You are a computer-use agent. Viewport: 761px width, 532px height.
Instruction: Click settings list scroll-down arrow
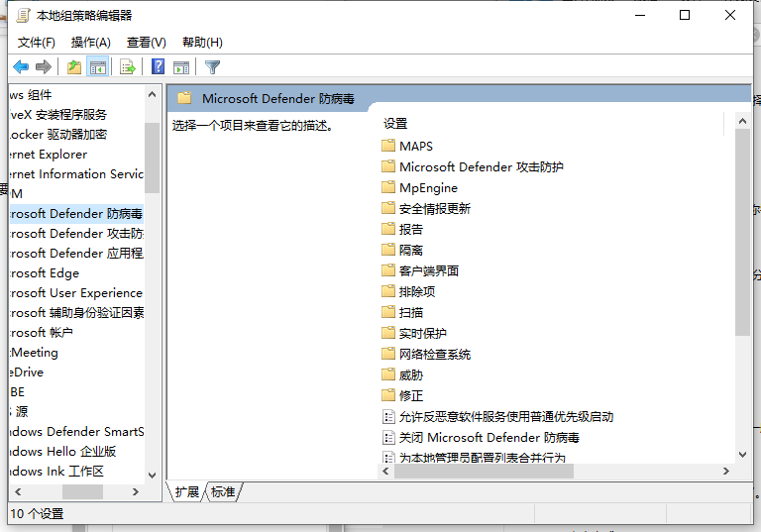[x=742, y=455]
